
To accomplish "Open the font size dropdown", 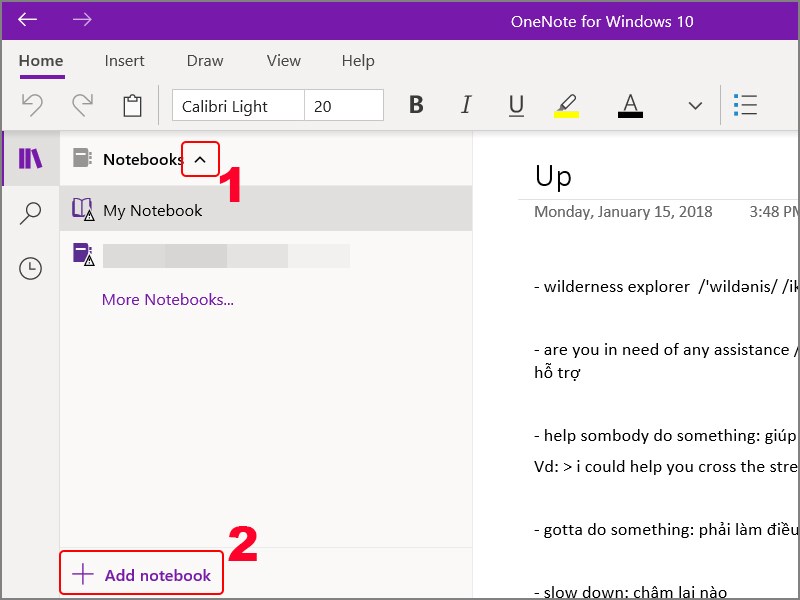I will (344, 104).
